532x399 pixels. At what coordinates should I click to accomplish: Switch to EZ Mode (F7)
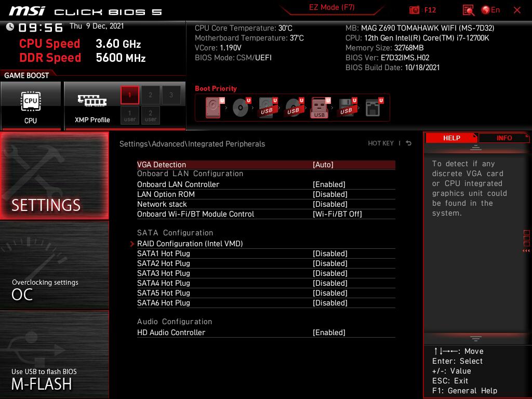pyautogui.click(x=331, y=7)
